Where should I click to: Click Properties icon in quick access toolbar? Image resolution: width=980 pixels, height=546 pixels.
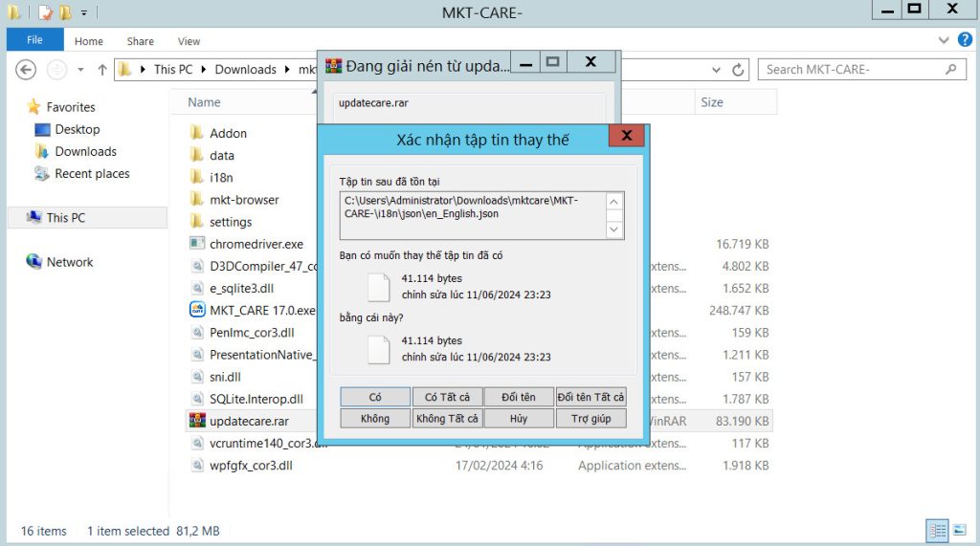tap(46, 11)
